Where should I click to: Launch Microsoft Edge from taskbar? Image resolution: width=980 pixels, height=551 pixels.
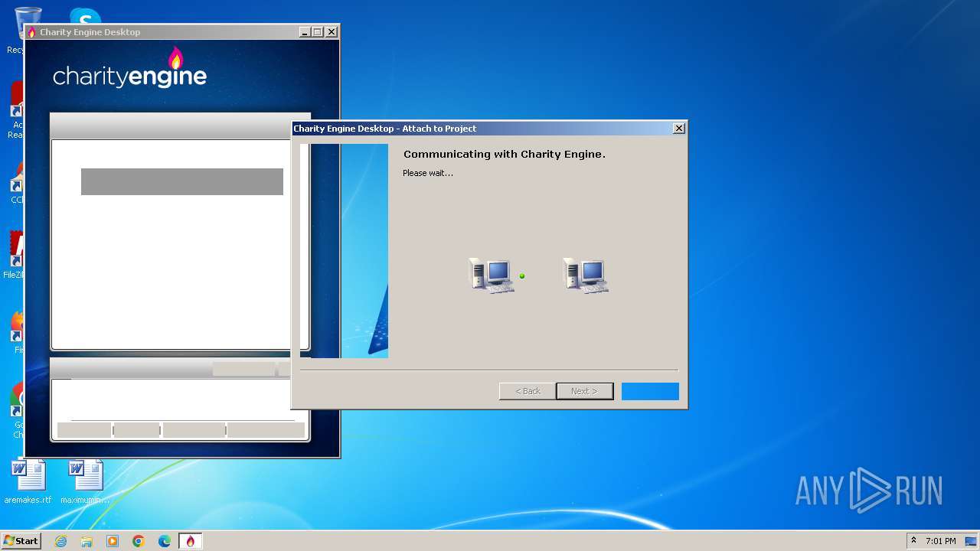click(165, 541)
